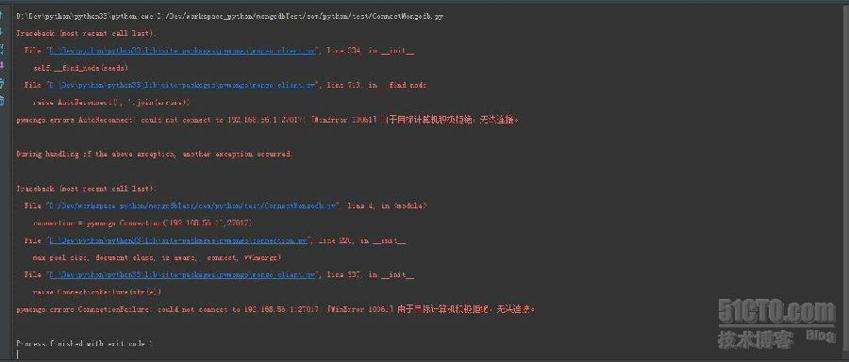The width and height of the screenshot is (849, 362).
Task: Click the 'During handling of the above exception' line
Action: pyautogui.click(x=155, y=154)
